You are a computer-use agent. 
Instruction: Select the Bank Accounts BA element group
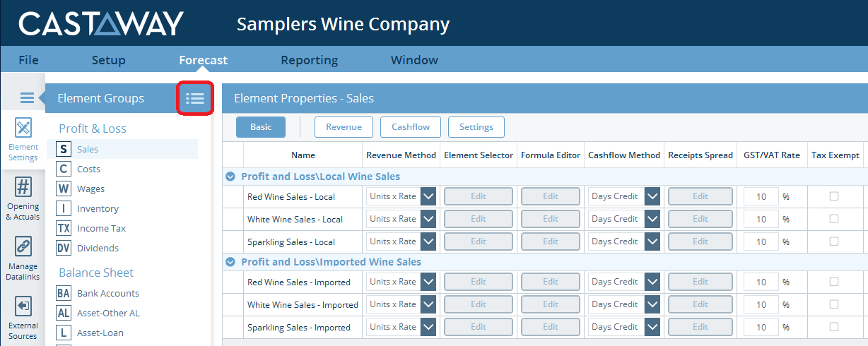107,293
